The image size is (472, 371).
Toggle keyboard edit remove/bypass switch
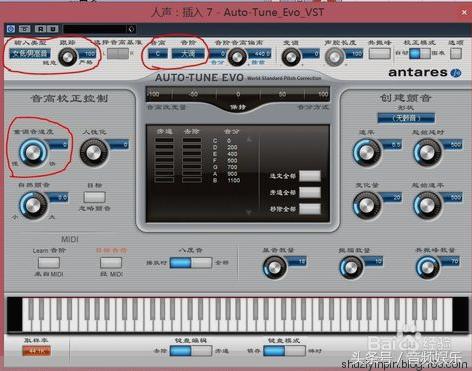point(191,351)
